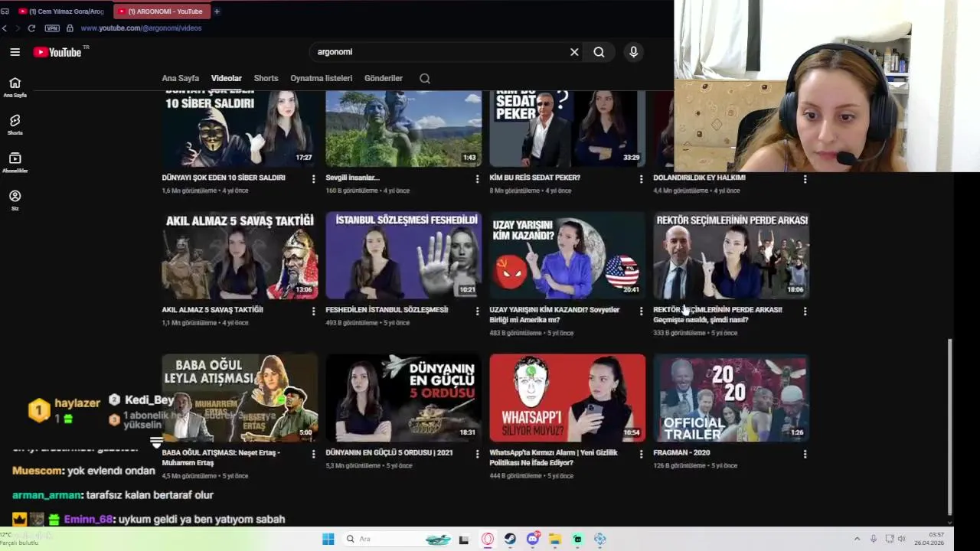Search within channel using the magnifier icon
This screenshot has width=980, height=551.
[425, 78]
